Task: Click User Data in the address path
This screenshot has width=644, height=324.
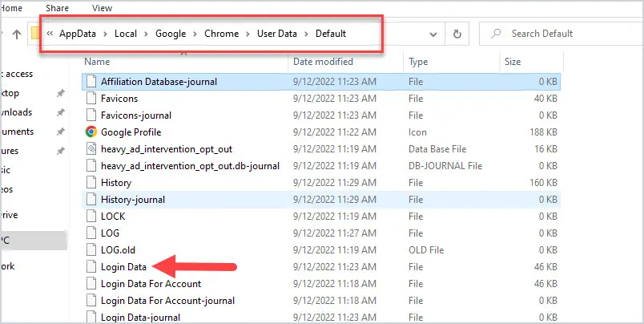Action: click(x=277, y=34)
